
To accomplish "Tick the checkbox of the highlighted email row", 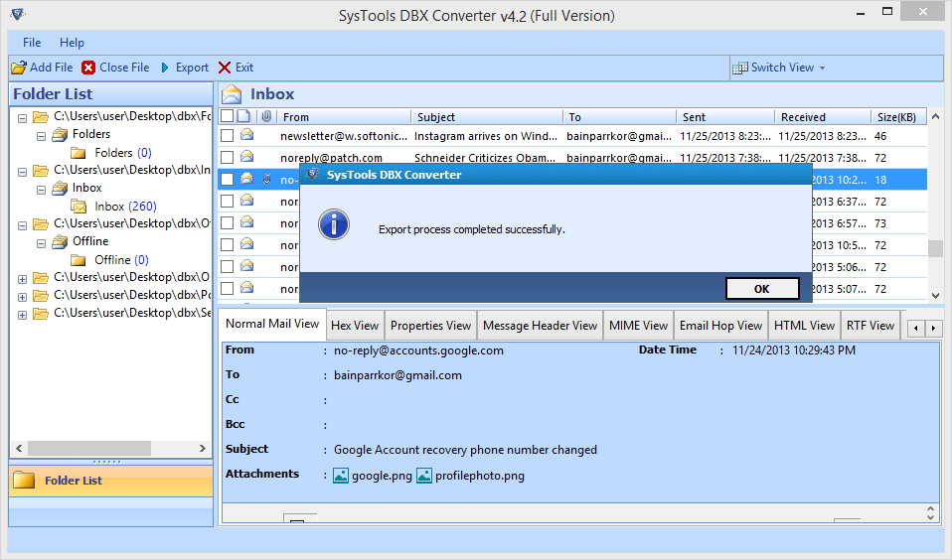I will tap(228, 179).
